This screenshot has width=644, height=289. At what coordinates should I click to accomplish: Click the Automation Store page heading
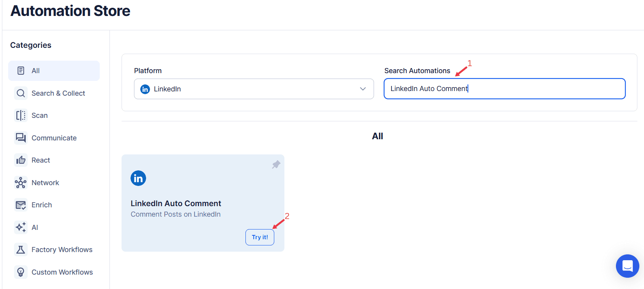coord(70,11)
